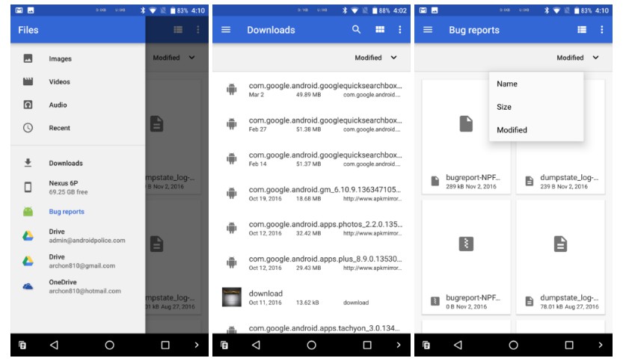Viewport: 629px width, 364px height.
Task: Tap Home button in Downloads screen navbar
Action: pos(311,345)
